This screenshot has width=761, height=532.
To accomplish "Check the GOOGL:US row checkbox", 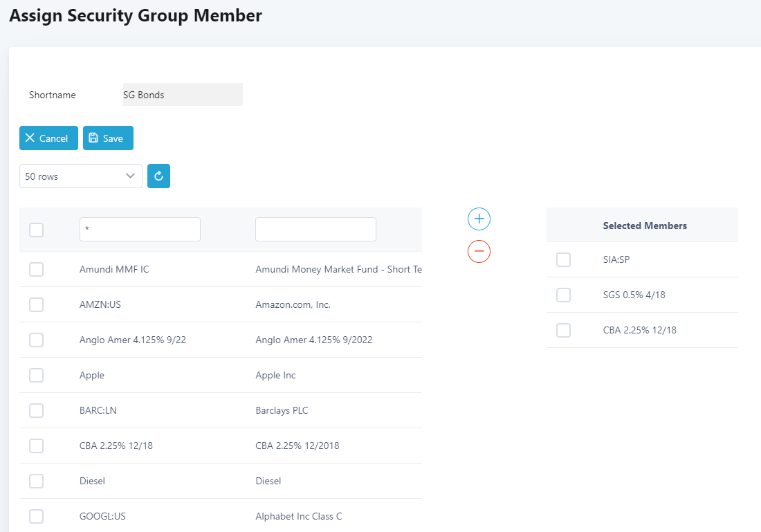I will pyautogui.click(x=37, y=517).
